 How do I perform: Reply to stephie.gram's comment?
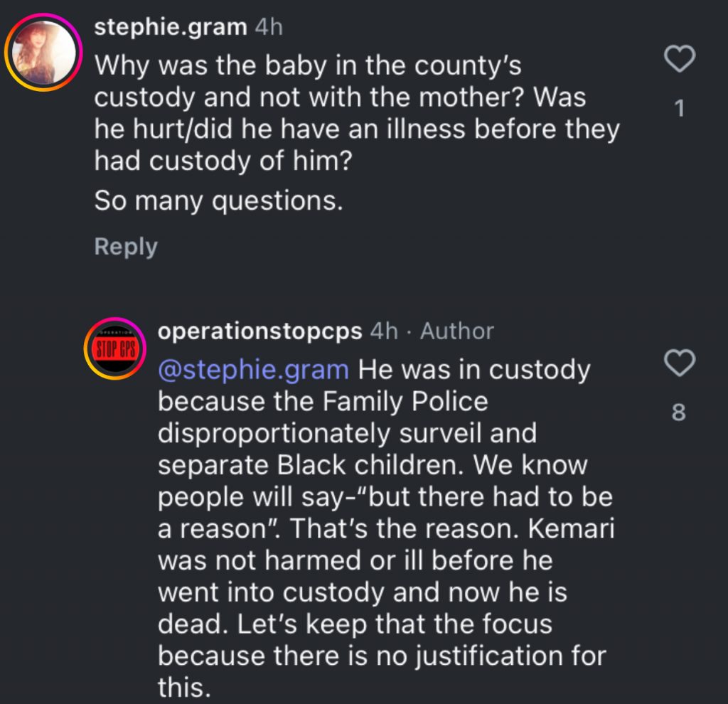(126, 247)
